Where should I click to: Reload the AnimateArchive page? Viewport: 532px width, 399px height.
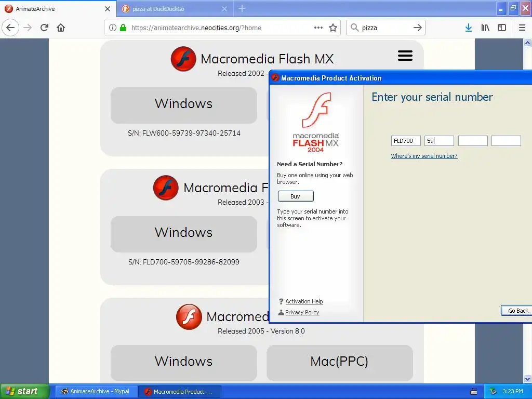[45, 28]
